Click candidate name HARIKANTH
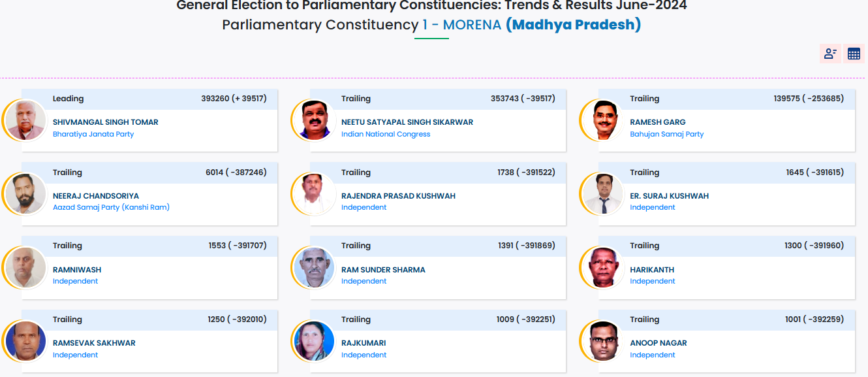This screenshot has height=377, width=868. click(x=652, y=270)
